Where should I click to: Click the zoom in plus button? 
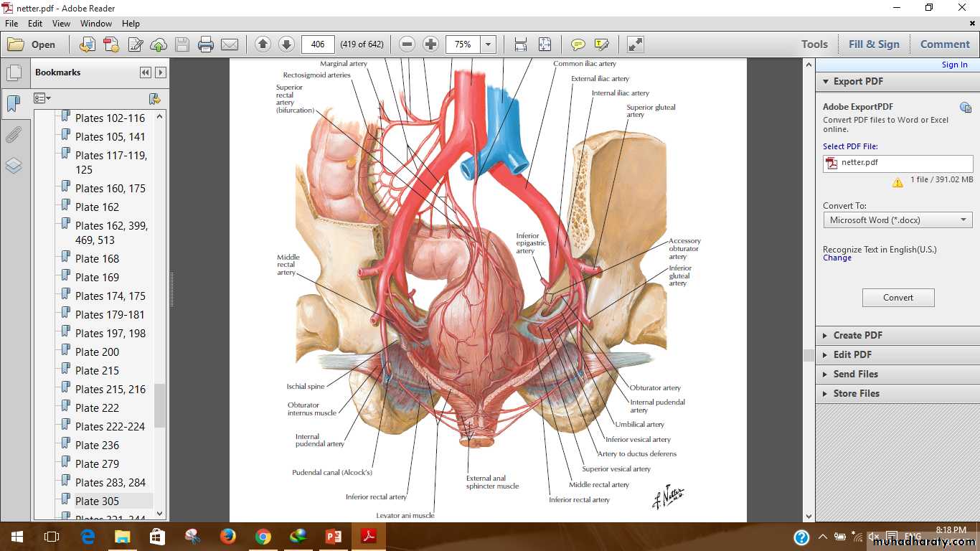click(430, 44)
